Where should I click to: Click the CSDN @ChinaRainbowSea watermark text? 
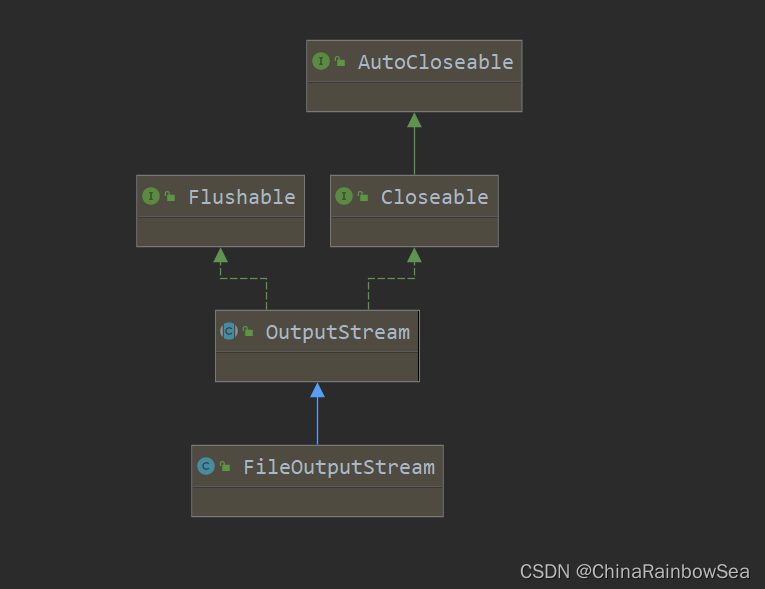[x=634, y=571]
